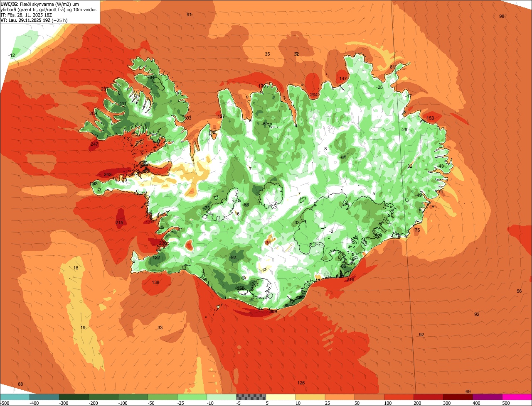
Task: Click the map value 75 on the southeast coast
Action: [x=417, y=230]
